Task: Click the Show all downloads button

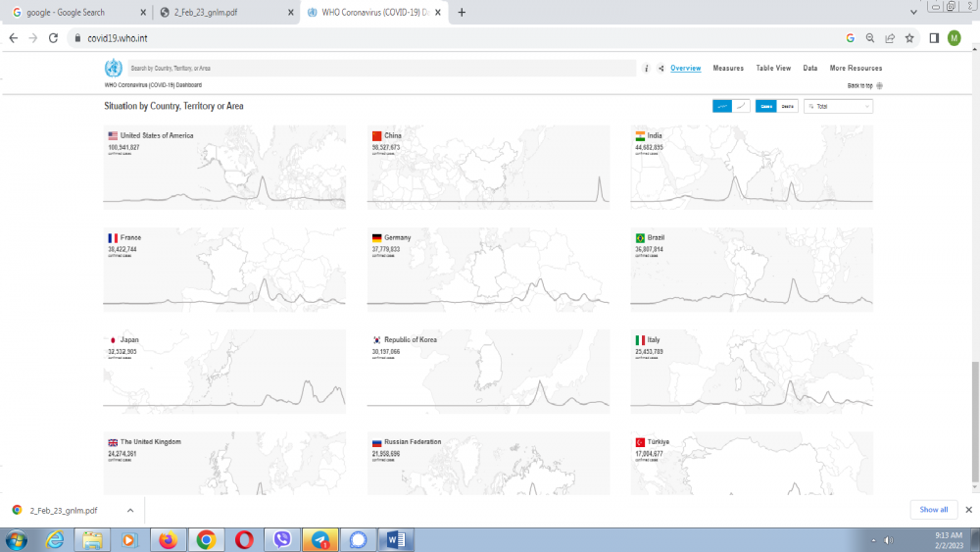Action: tap(933, 510)
